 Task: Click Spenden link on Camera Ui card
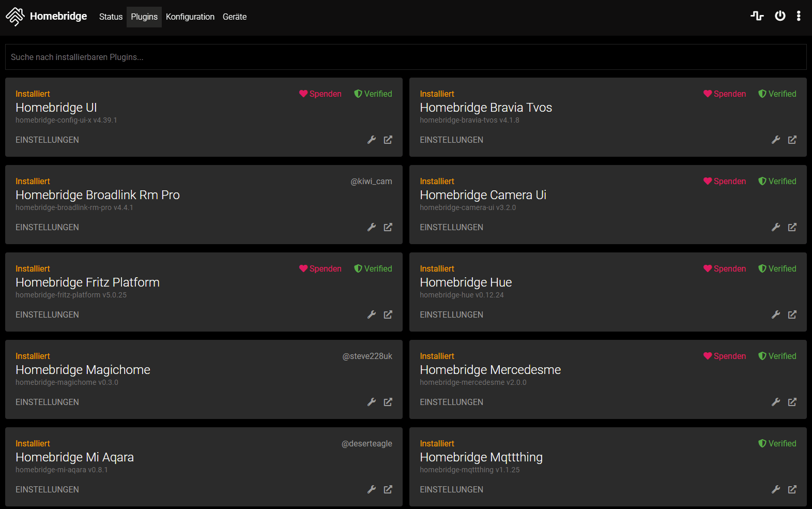tap(725, 181)
